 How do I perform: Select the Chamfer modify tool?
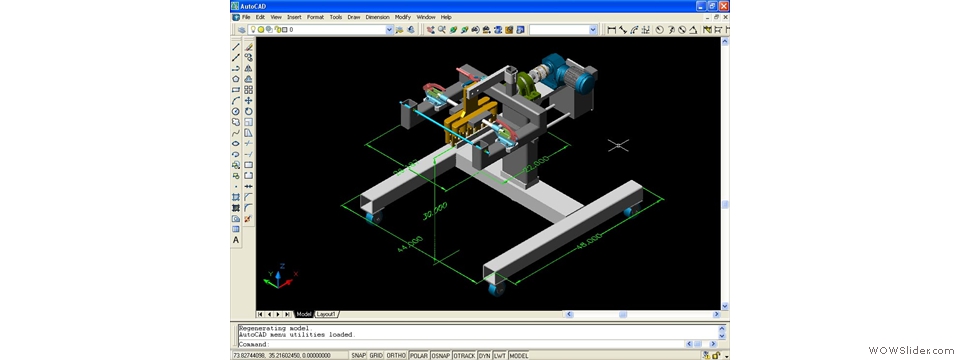point(249,197)
